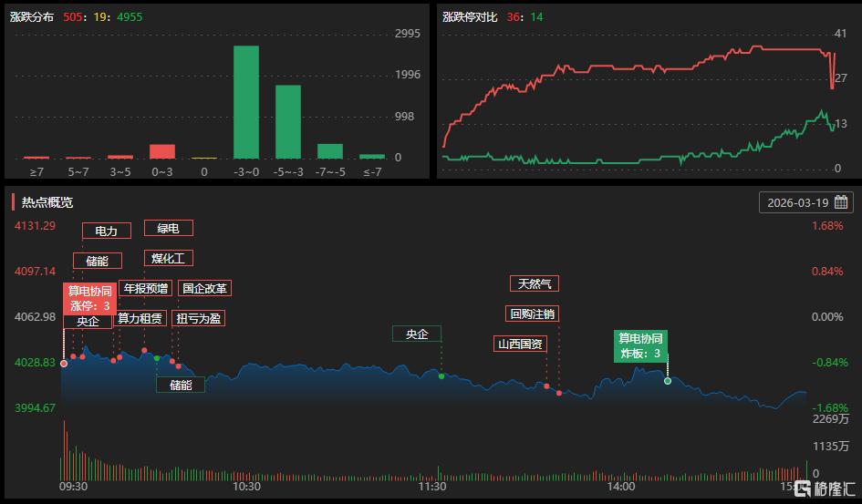Click the 煤化工 hotspot tag
862x504 pixels.
tap(168, 258)
